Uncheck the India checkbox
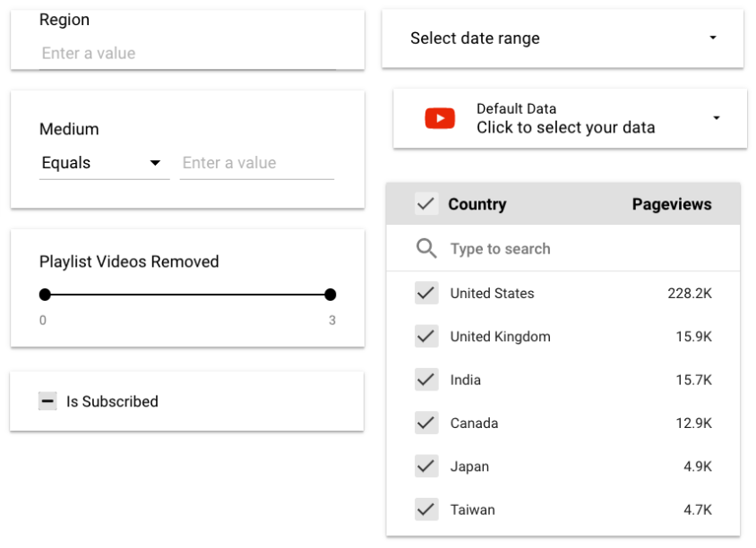 (426, 380)
